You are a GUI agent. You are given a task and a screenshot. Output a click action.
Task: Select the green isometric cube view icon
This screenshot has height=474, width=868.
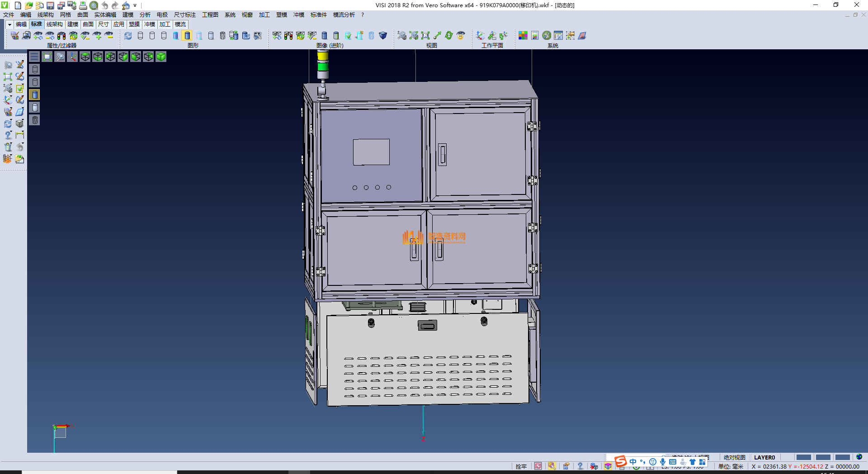pyautogui.click(x=161, y=57)
